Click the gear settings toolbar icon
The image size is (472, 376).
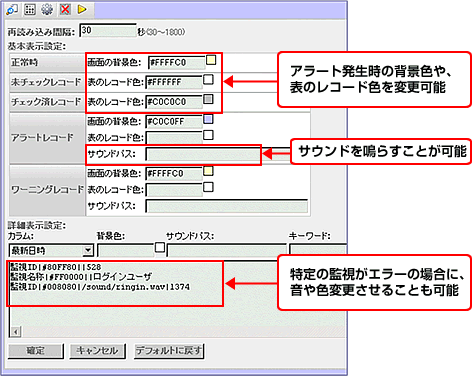click(x=47, y=9)
